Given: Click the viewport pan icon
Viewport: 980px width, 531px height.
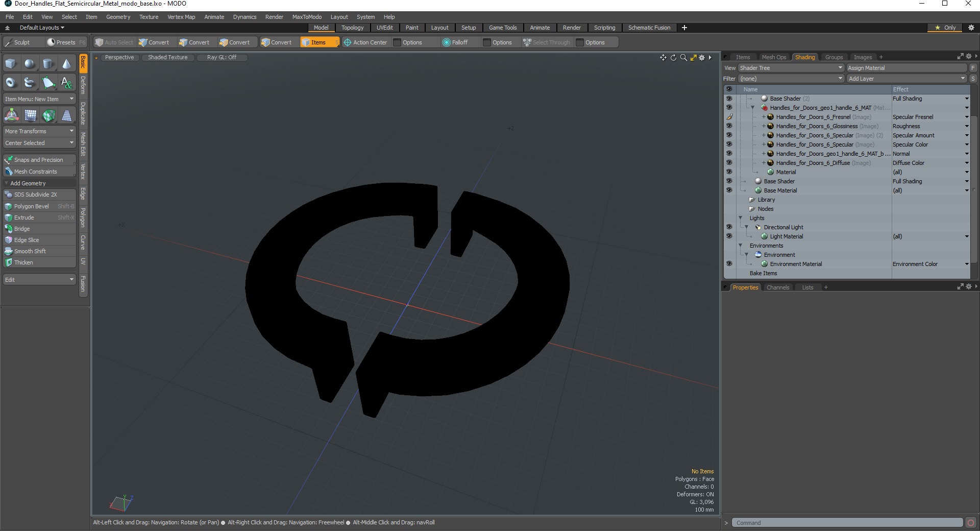Looking at the screenshot, I should coord(663,58).
